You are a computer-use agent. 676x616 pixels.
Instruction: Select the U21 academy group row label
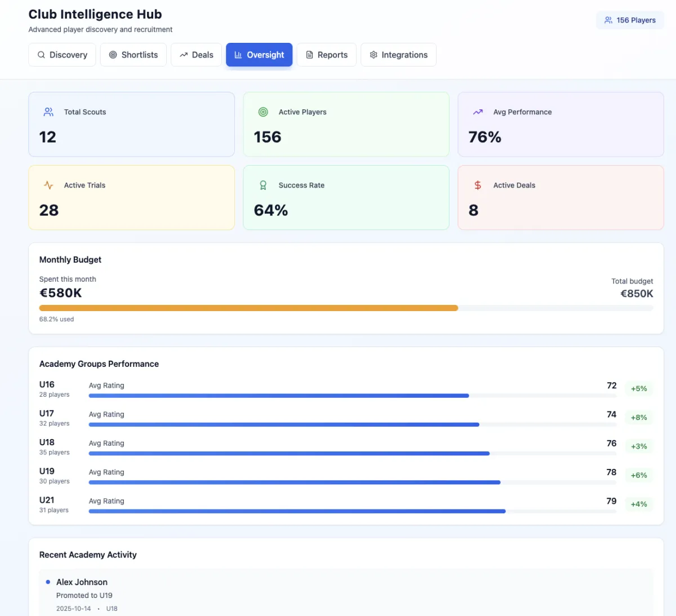coord(47,500)
